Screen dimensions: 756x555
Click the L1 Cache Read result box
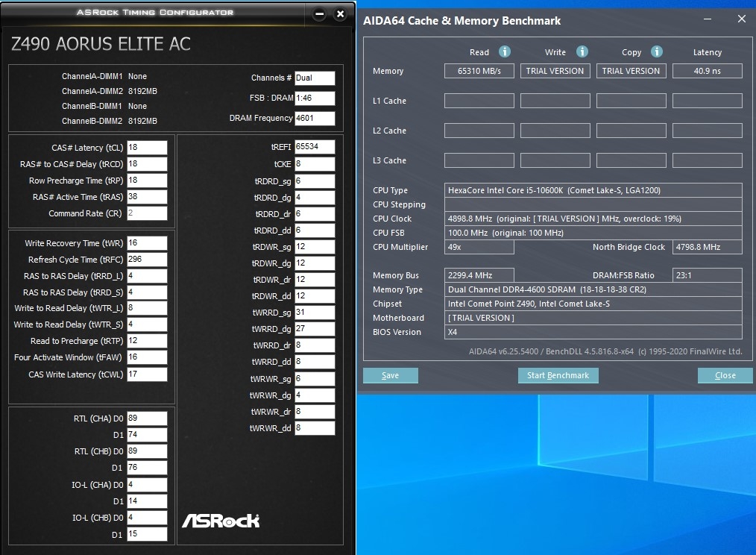click(479, 101)
